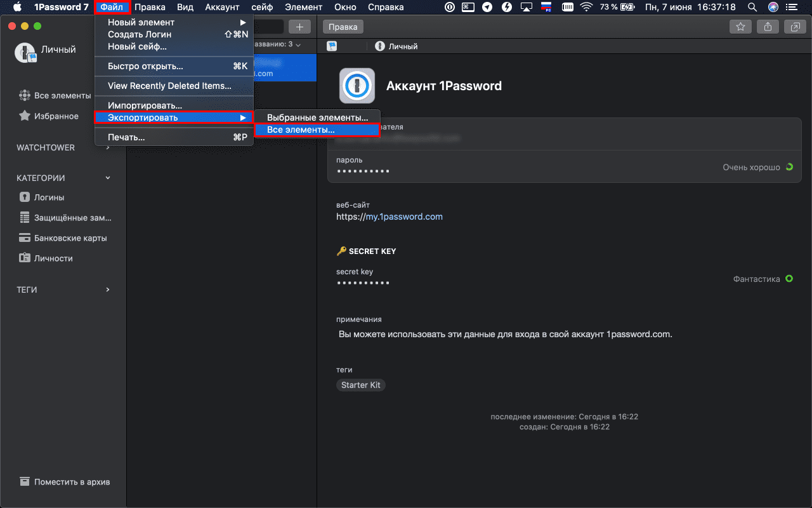Choose Выбранные элементы export option
Screen dimensions: 812x508
[317, 117]
